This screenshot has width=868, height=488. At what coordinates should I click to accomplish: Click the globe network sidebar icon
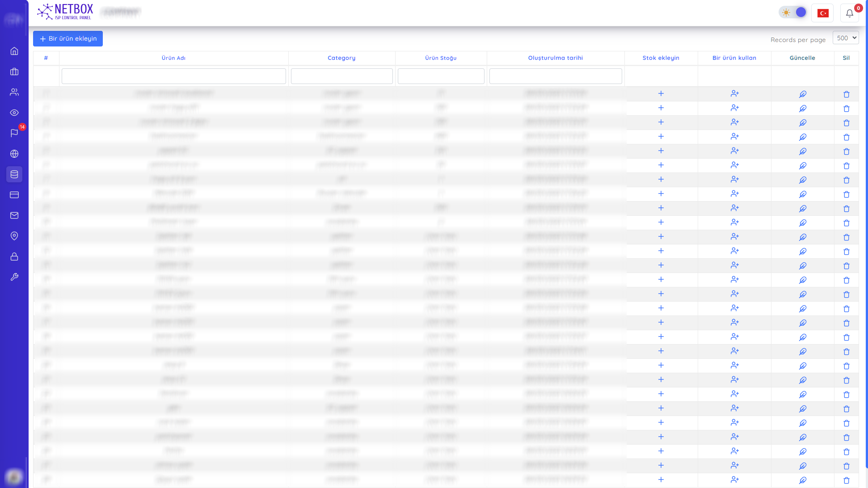click(14, 154)
